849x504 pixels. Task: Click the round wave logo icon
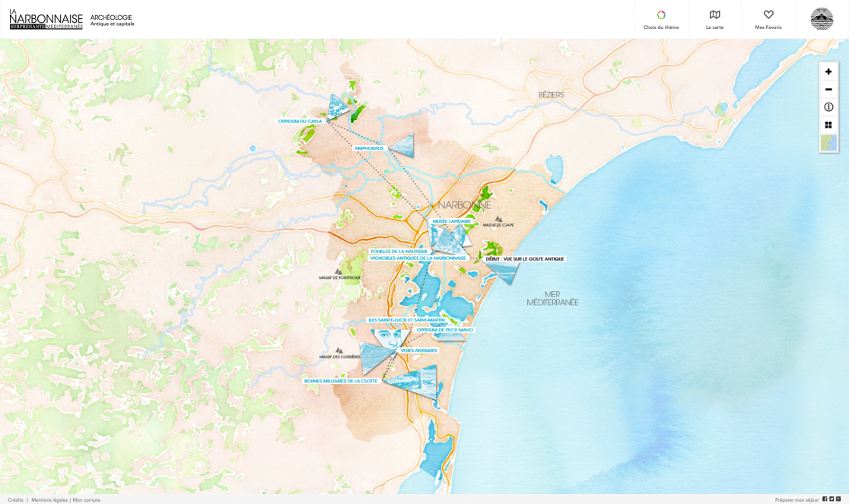822,19
